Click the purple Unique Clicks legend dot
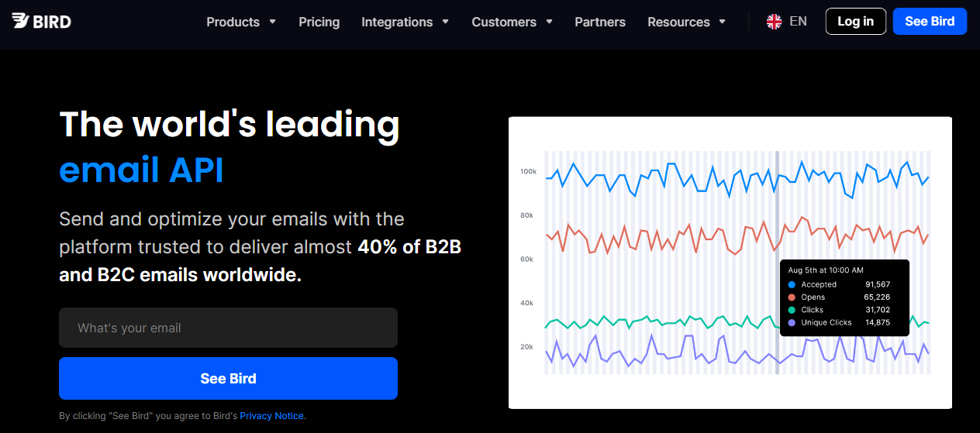The height and width of the screenshot is (433, 980). 792,322
